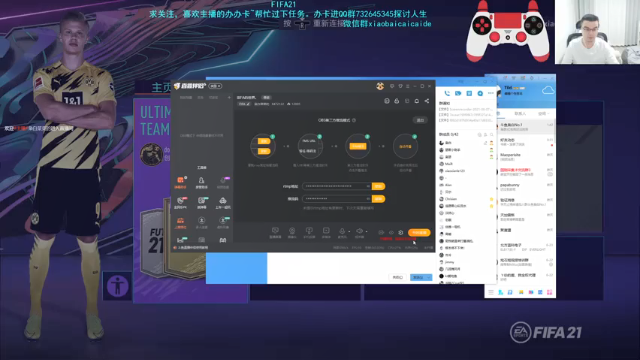Copy the rtmp address with orange button

click(378, 186)
